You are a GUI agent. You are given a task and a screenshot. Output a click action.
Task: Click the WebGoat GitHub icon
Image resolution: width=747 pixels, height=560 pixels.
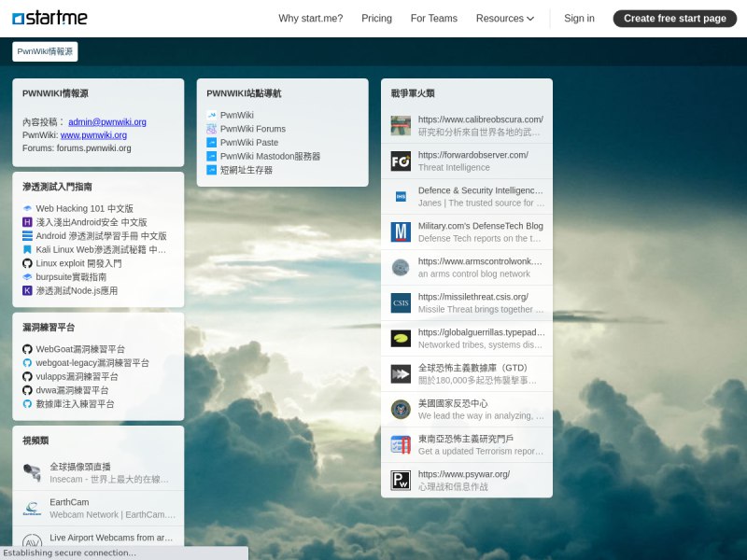[27, 349]
